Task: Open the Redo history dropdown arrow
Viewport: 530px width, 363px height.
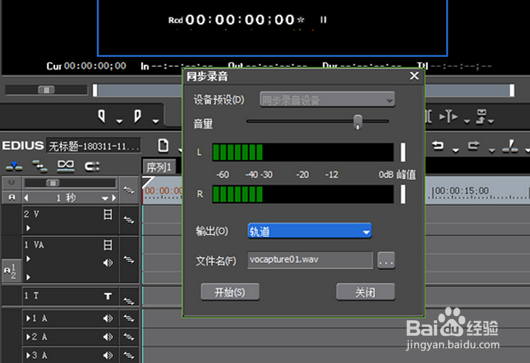Action: (492, 150)
